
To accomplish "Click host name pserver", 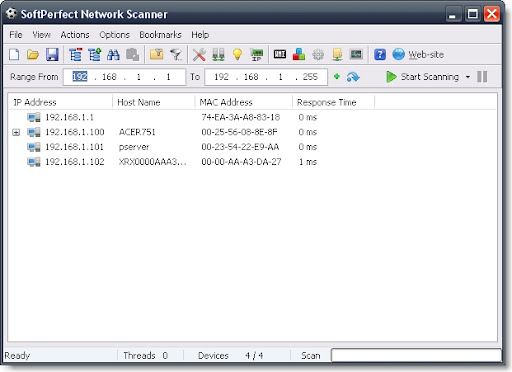I will pos(134,147).
